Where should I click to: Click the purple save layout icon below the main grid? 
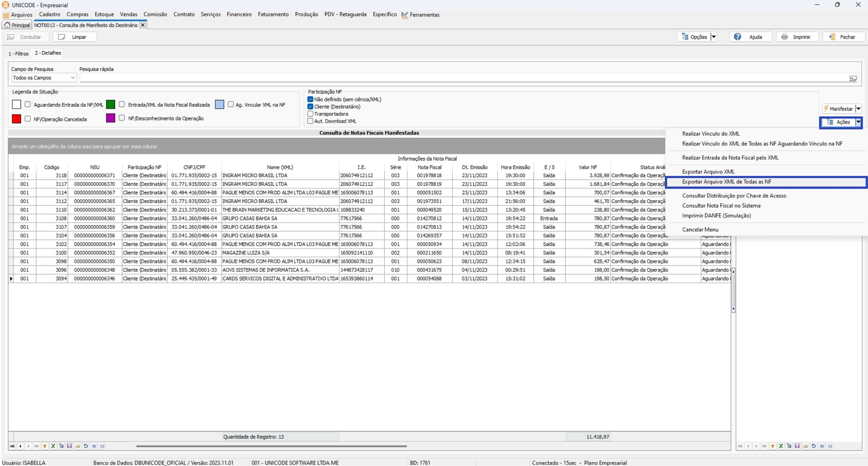(x=69, y=446)
